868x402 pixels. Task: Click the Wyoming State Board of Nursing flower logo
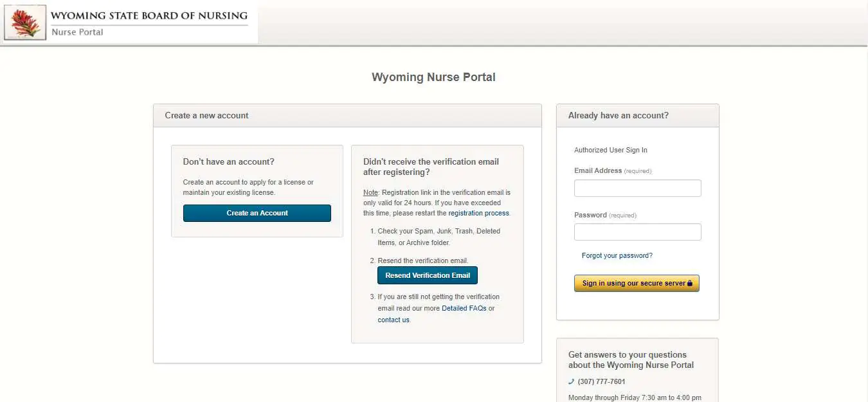click(x=24, y=21)
